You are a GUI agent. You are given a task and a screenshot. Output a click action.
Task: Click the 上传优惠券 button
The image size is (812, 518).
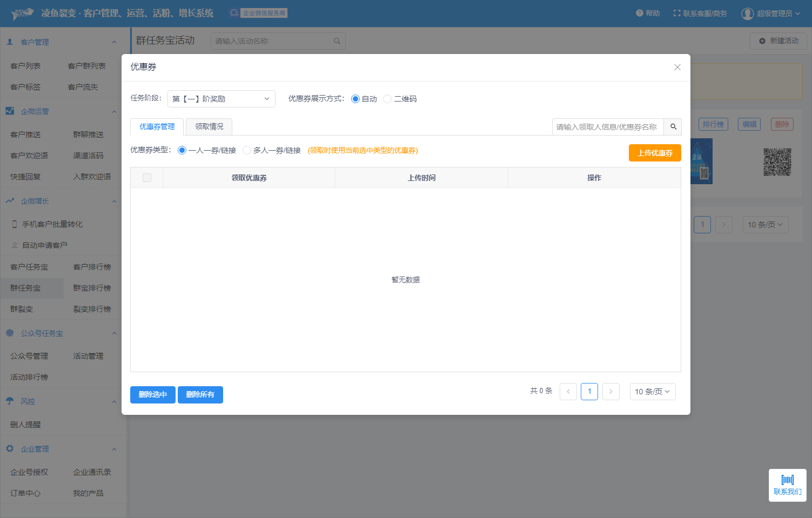655,153
